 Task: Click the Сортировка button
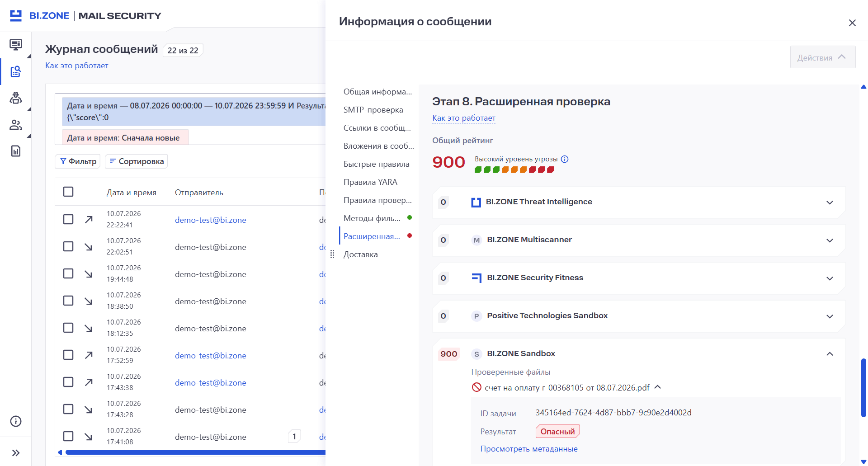click(x=137, y=161)
